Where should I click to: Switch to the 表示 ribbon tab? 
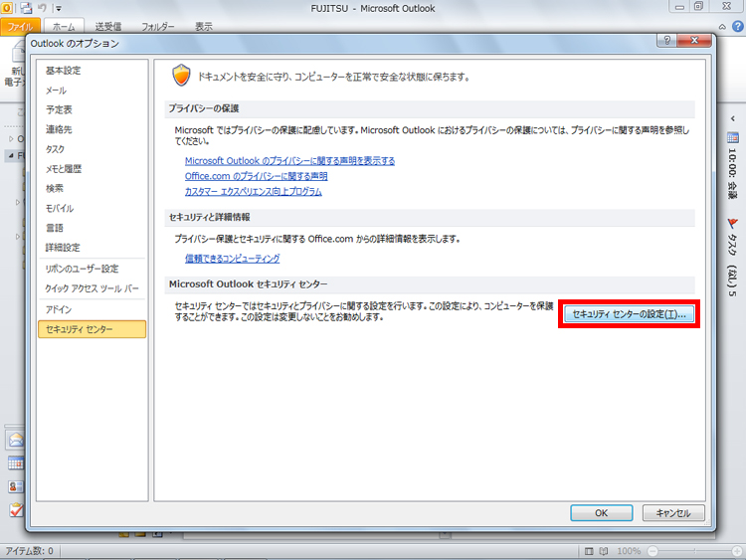coord(204,27)
